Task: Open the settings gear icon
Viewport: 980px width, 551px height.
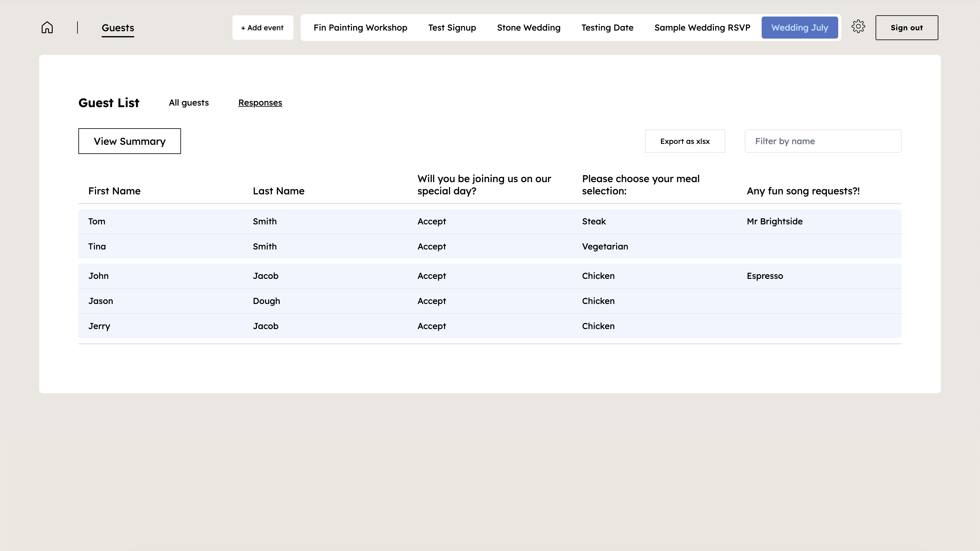Action: pos(858,27)
